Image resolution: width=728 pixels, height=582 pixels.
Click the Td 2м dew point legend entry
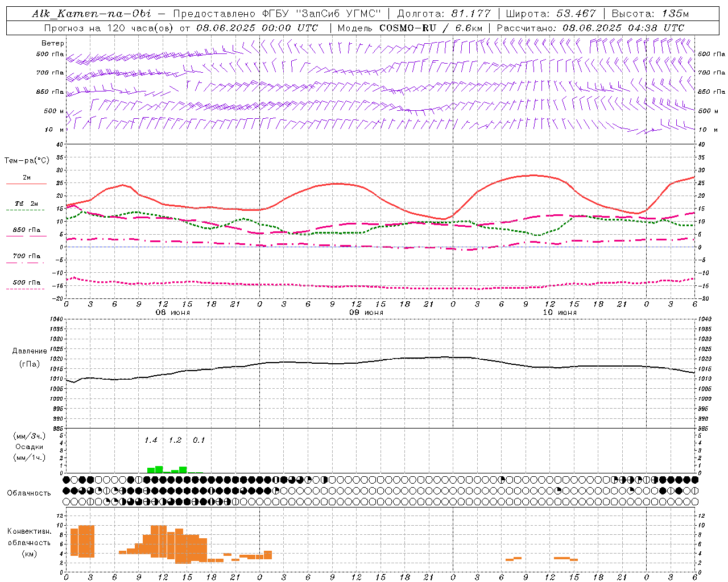pyautogui.click(x=26, y=203)
